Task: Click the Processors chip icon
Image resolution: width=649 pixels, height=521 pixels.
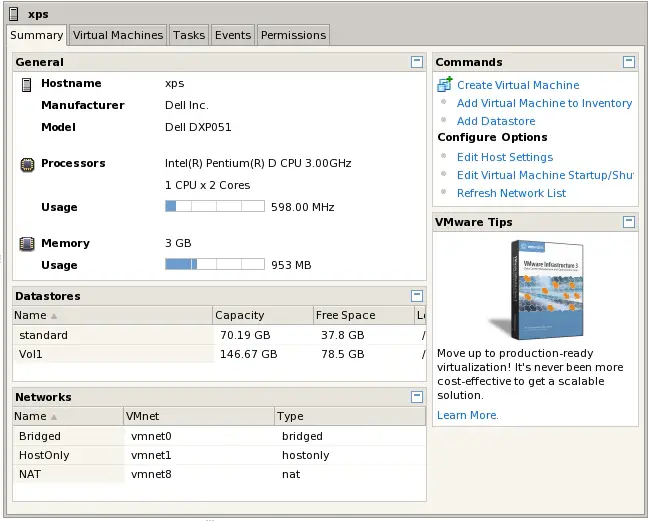Action: point(27,164)
